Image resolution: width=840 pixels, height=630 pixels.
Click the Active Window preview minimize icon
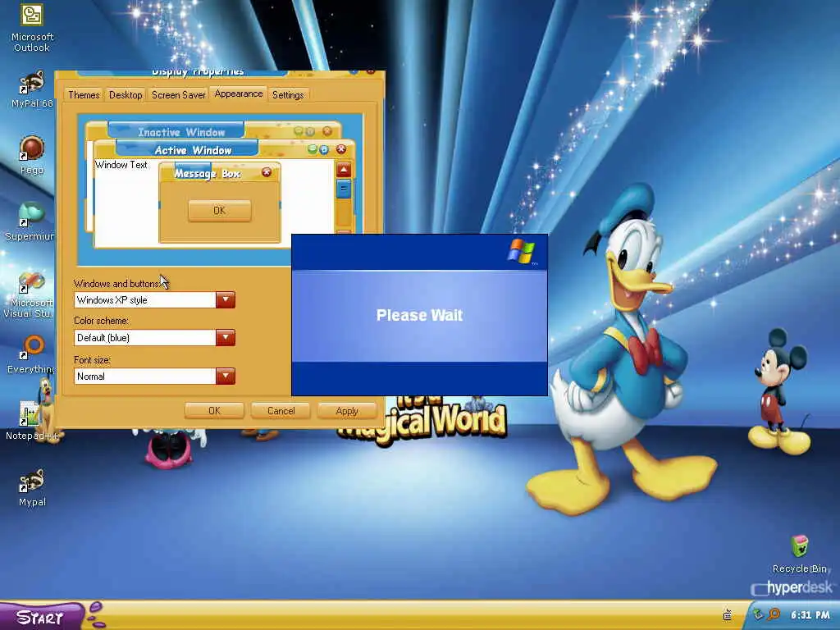click(313, 150)
